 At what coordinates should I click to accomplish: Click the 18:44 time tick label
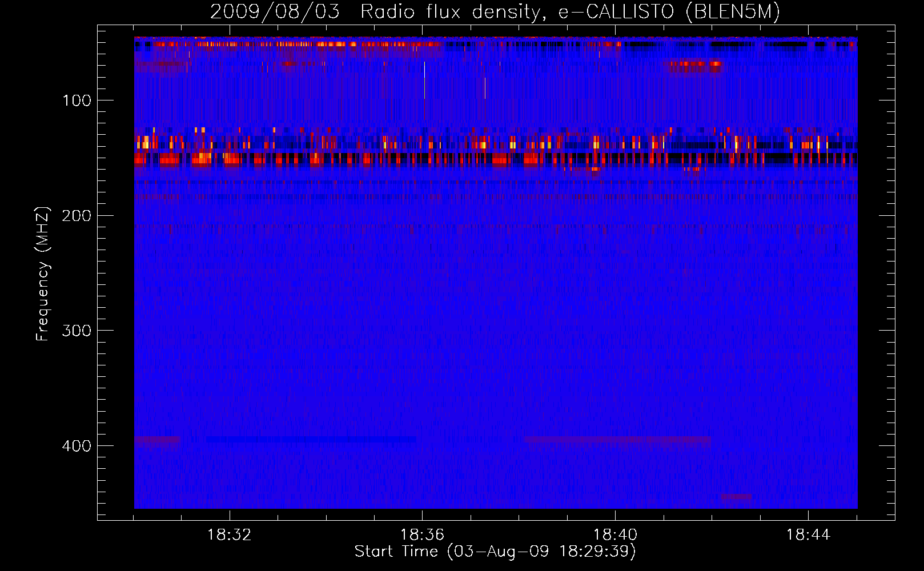[x=808, y=534]
